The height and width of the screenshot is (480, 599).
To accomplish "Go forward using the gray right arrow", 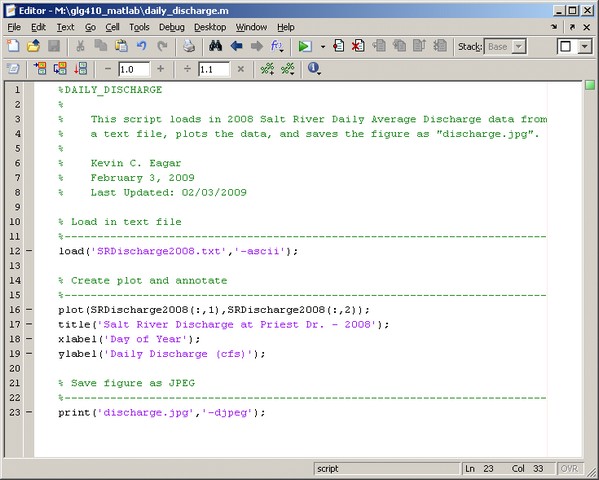I will 257,46.
